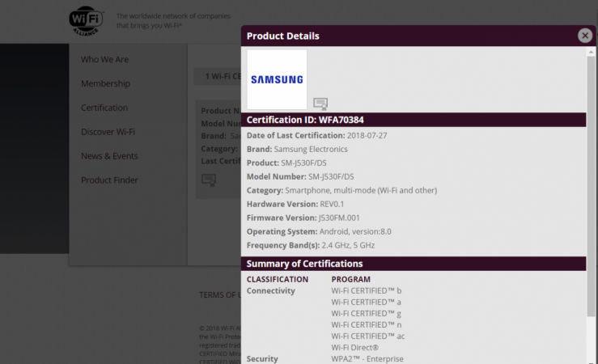The height and width of the screenshot is (364, 598).
Task: Select Brand Samsung Electronics line
Action: pos(297,149)
